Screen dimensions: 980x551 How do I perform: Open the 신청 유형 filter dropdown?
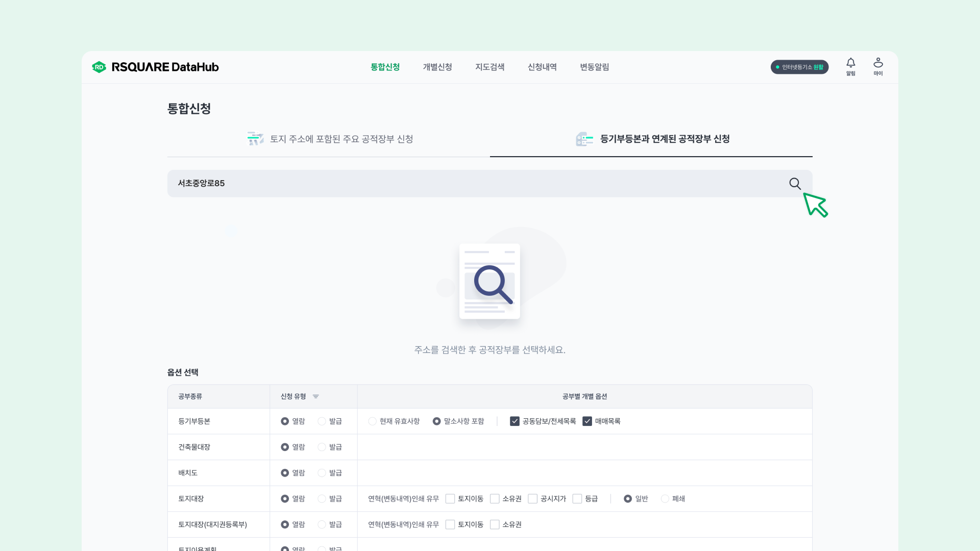(315, 396)
